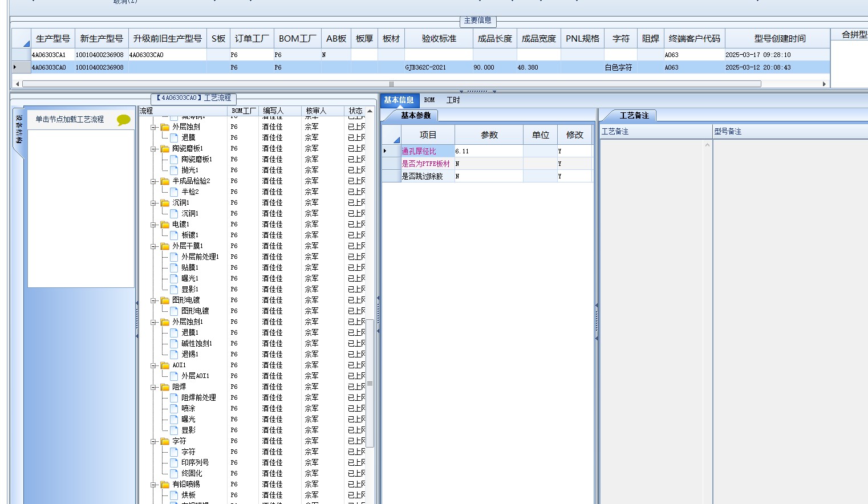The width and height of the screenshot is (868, 504).
Task: Click the horizontal scrollbar of main grid
Action: coord(391,84)
